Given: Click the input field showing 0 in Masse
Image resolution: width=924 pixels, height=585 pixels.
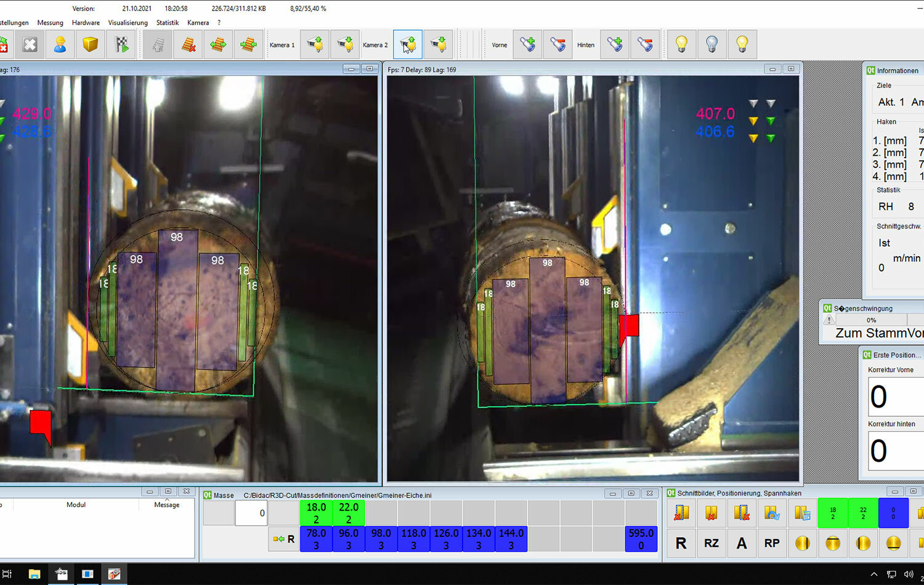Looking at the screenshot, I should pyautogui.click(x=251, y=513).
